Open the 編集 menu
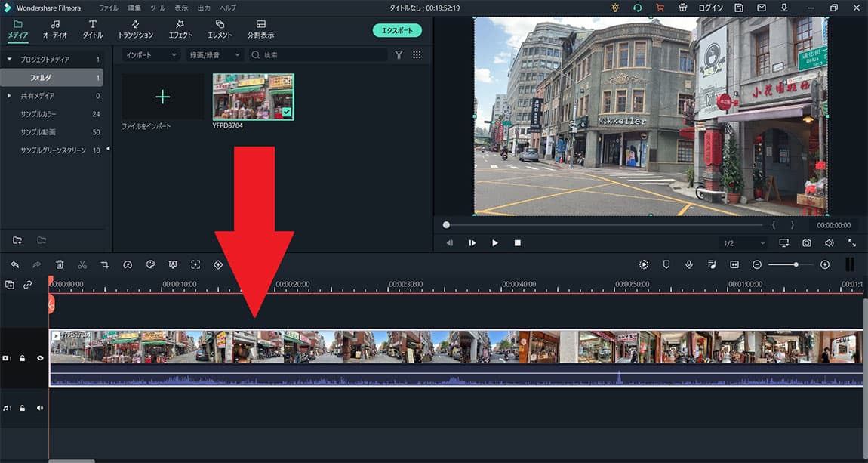Screen dimensions: 868x463 click(x=134, y=8)
